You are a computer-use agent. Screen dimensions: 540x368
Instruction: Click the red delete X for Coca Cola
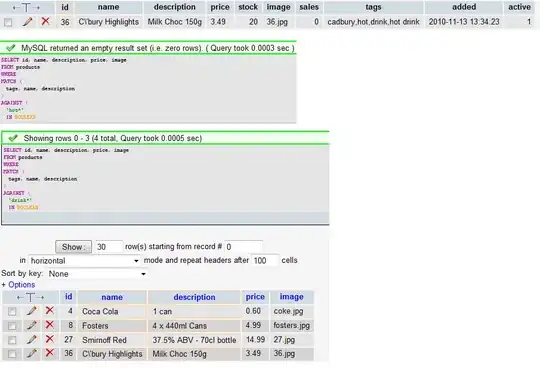click(50, 310)
